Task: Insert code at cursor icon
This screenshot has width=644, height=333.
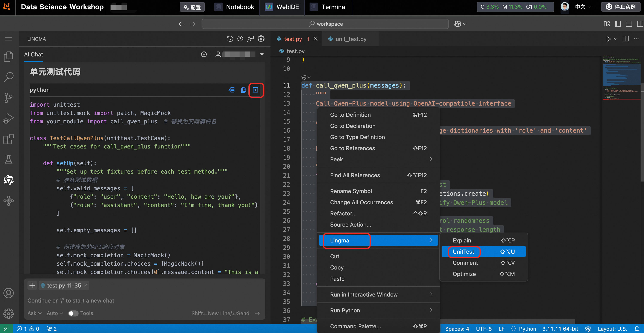Action: pyautogui.click(x=231, y=90)
